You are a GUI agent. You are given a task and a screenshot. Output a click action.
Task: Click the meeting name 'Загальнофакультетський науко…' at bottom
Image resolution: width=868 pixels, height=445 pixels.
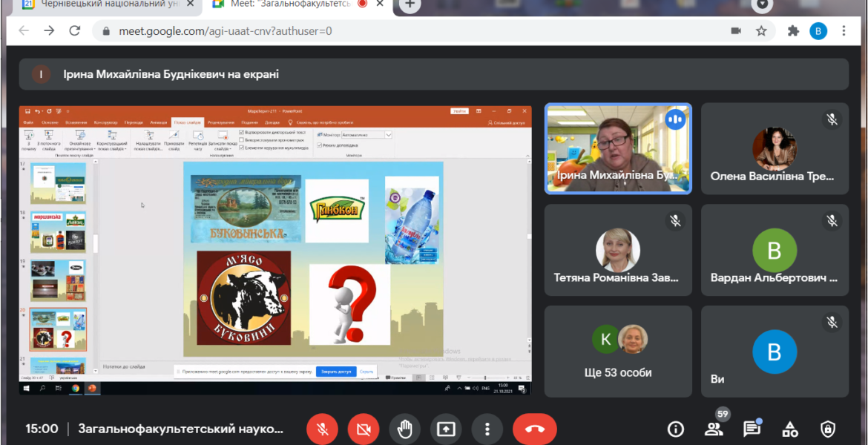[180, 429]
